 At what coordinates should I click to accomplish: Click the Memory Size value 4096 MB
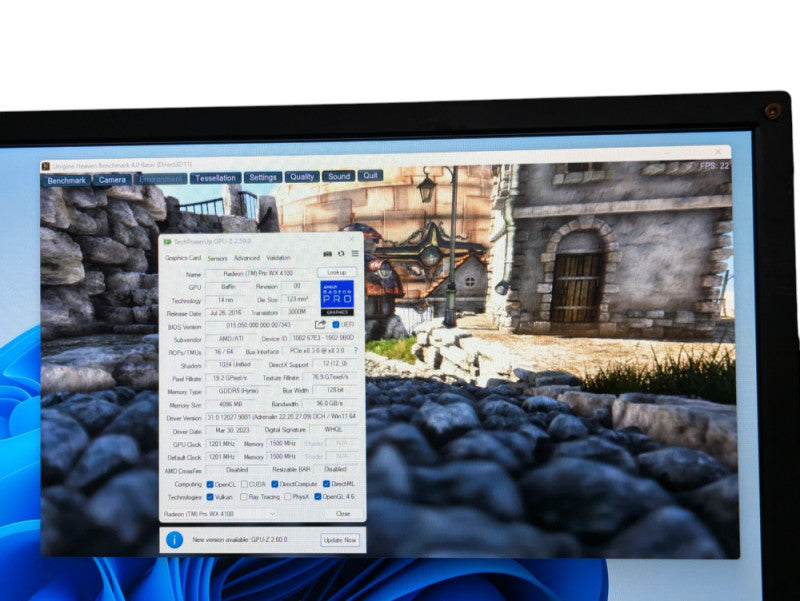pyautogui.click(x=231, y=404)
